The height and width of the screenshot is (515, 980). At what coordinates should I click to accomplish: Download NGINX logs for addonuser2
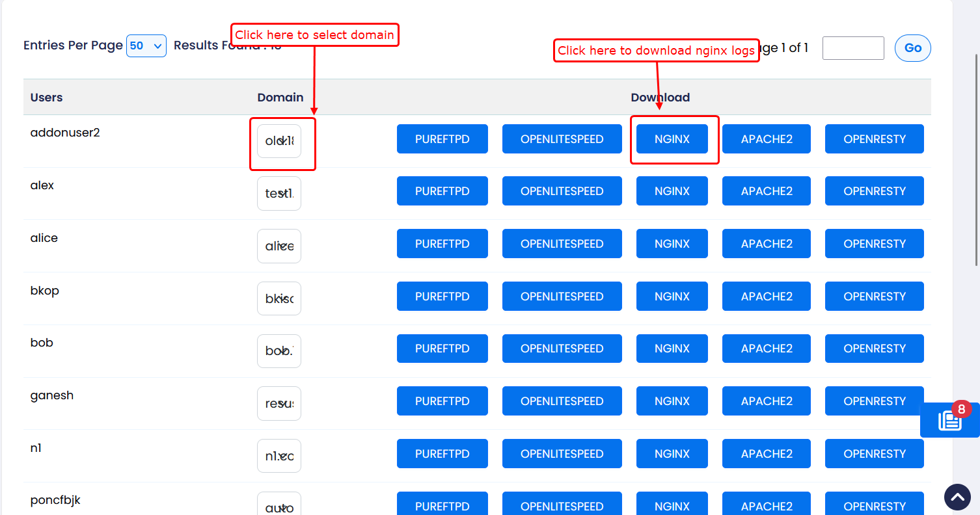[672, 139]
